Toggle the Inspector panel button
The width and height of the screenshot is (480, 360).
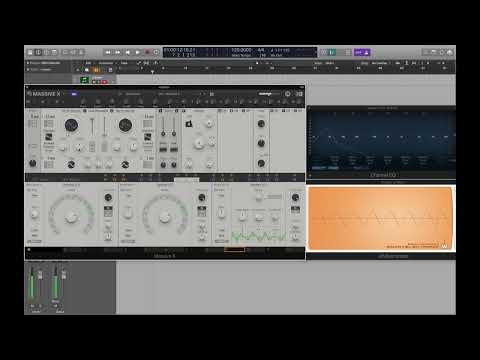(x=38, y=52)
